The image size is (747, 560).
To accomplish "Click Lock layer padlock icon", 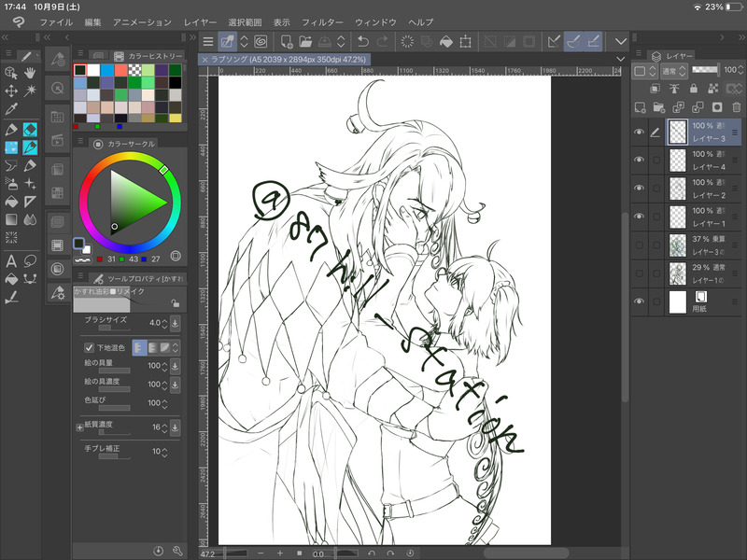I will click(694, 89).
